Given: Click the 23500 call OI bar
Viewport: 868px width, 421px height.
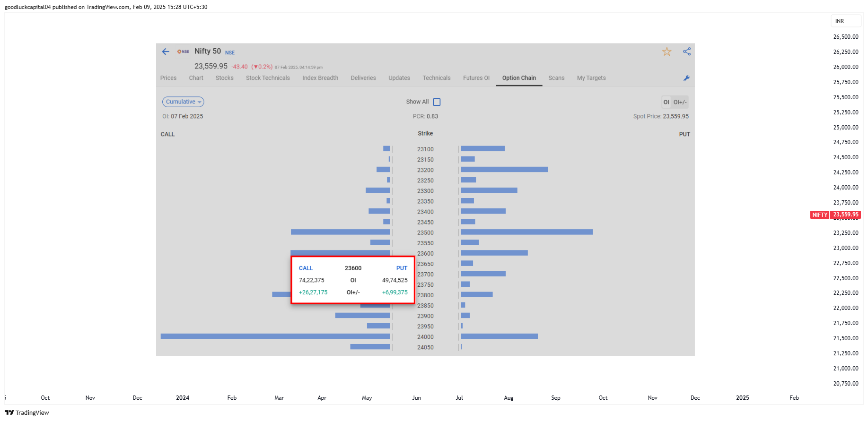Looking at the screenshot, I should click(x=341, y=232).
